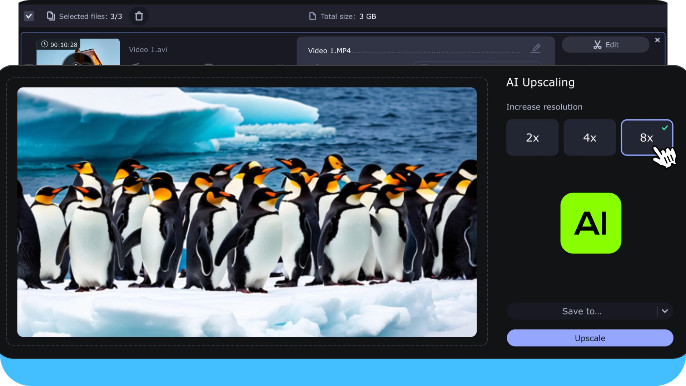This screenshot has height=386, width=686.
Task: Select the Video 1.avi thumbnail
Action: [x=78, y=52]
